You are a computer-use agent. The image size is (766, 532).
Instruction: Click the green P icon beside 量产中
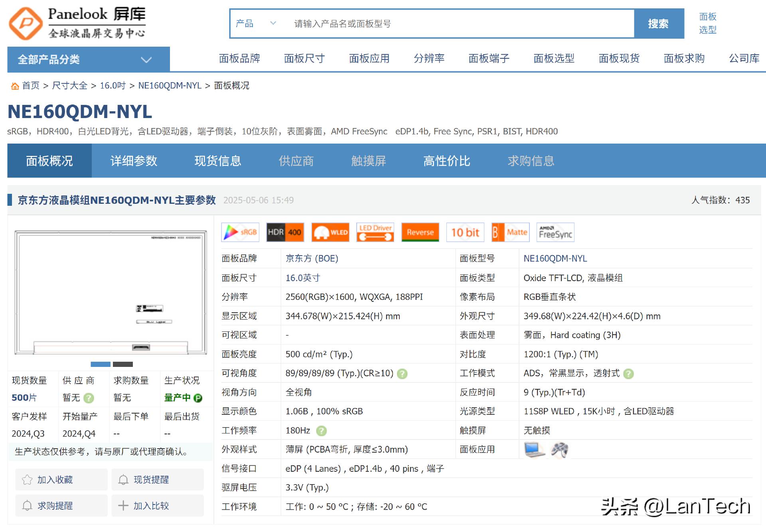[198, 398]
